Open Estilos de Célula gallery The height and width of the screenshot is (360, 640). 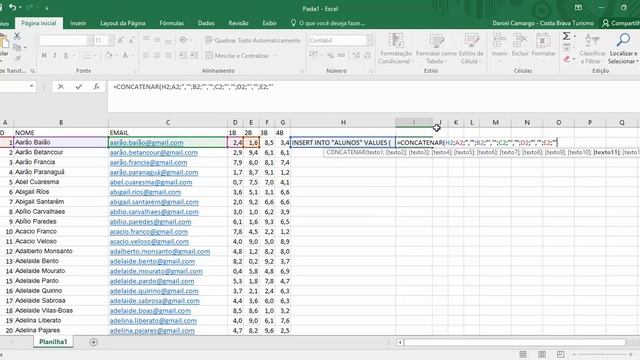click(471, 49)
